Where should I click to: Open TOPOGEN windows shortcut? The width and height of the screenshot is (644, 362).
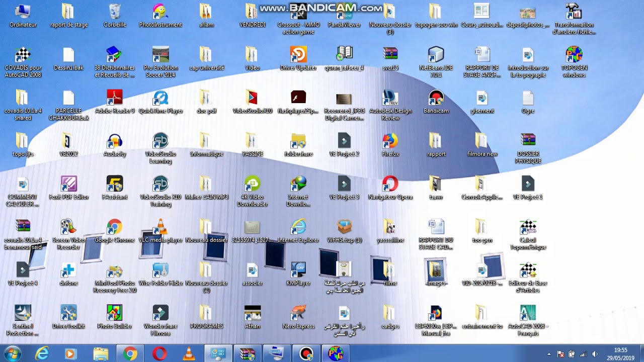click(574, 62)
